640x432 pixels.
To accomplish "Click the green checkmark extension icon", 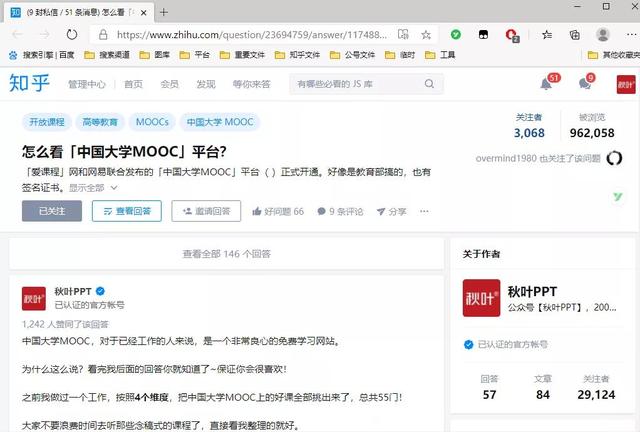I will click(456, 35).
